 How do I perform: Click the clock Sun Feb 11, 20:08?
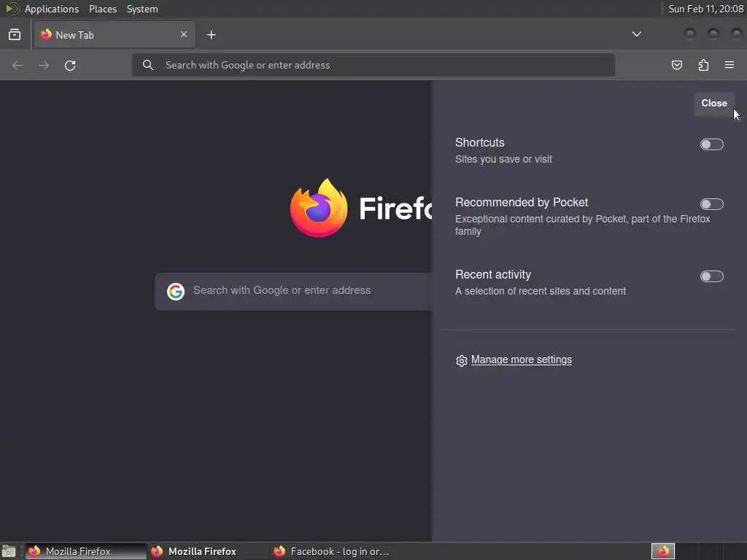point(705,9)
